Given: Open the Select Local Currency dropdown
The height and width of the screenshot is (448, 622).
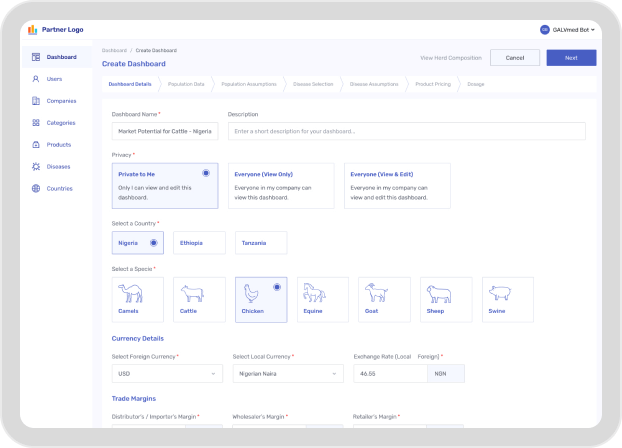Looking at the screenshot, I should click(x=287, y=373).
